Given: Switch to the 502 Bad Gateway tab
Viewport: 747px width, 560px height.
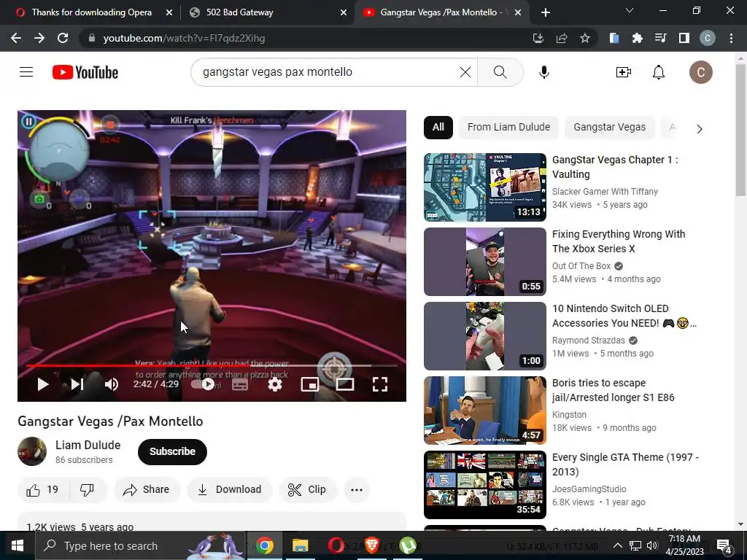Looking at the screenshot, I should (267, 12).
